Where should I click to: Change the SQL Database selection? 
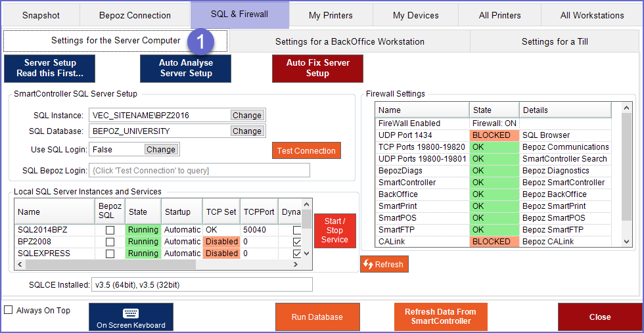[247, 131]
